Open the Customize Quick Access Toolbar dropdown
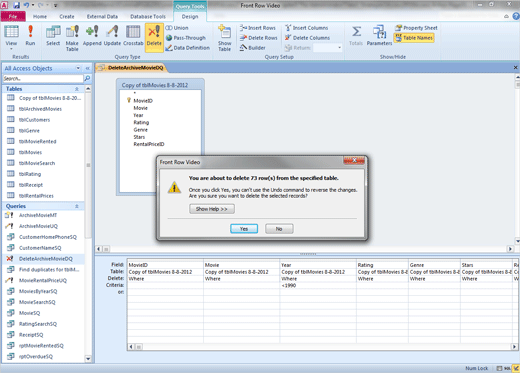520x373 pixels. tap(56, 5)
